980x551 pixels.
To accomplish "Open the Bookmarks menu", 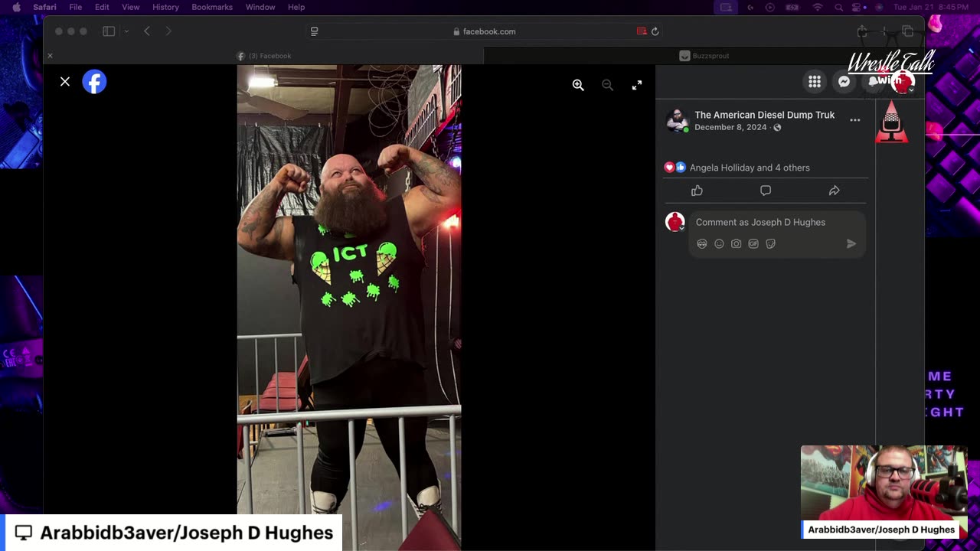I will (212, 7).
